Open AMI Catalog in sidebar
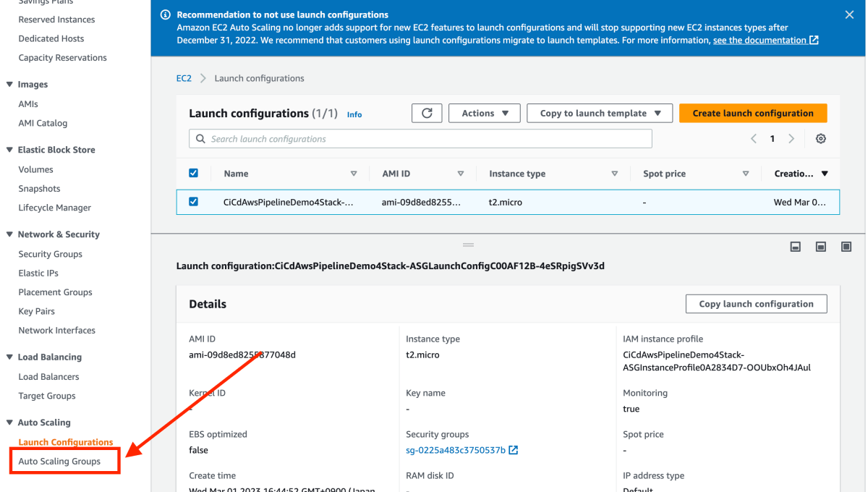The image size is (868, 492). 43,123
